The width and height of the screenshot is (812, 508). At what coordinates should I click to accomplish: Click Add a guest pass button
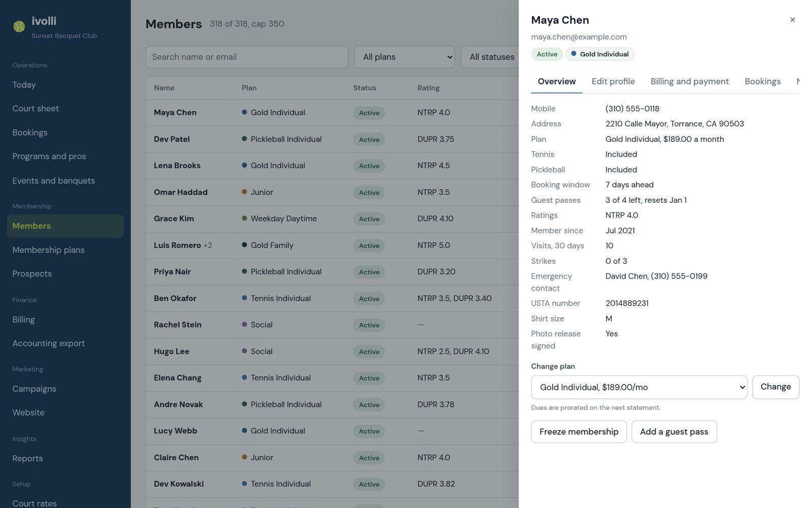[x=674, y=432]
